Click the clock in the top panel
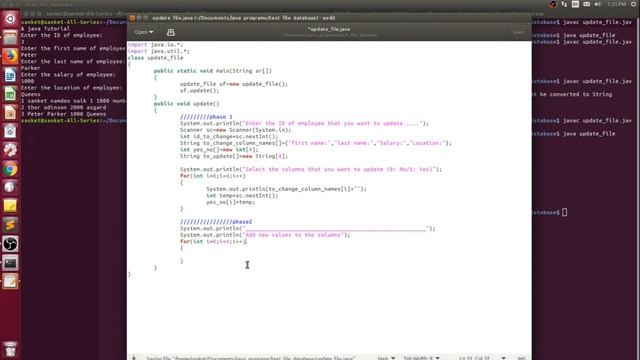Image resolution: width=640 pixels, height=360 pixels. pos(617,4)
